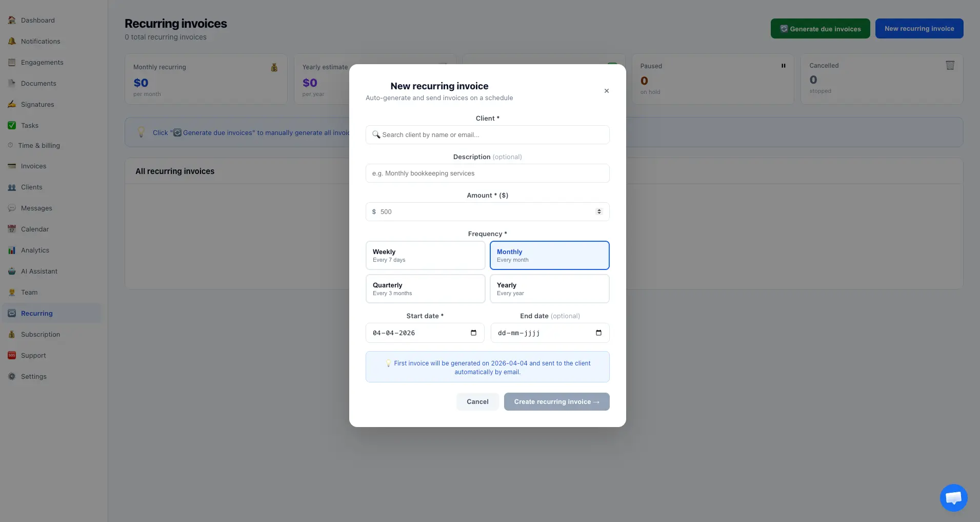Open Clients page from sidebar
The image size is (980, 522).
point(31,187)
